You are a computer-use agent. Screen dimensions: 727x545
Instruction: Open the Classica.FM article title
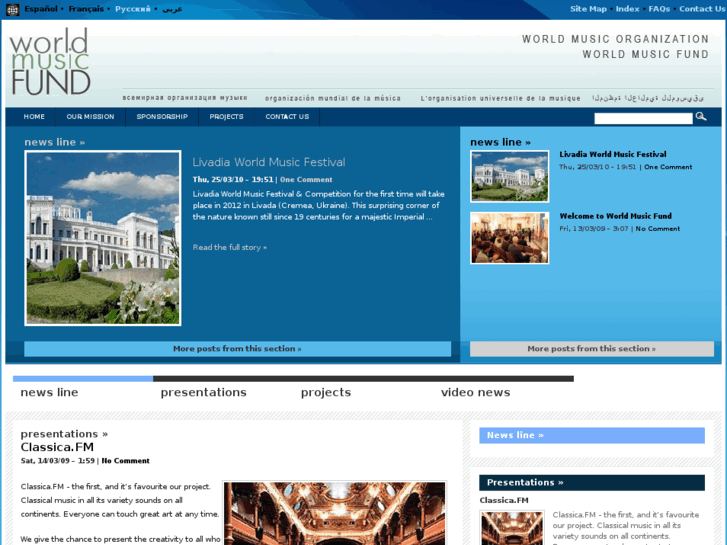pyautogui.click(x=57, y=447)
